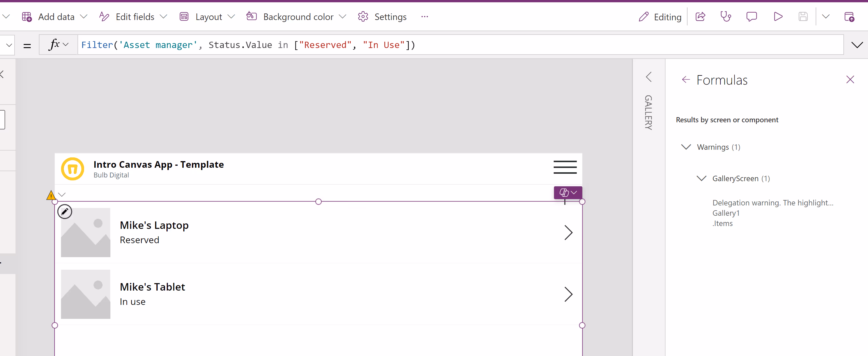The image size is (868, 356).
Task: Click the Copilot button above the gallery
Action: coord(568,193)
